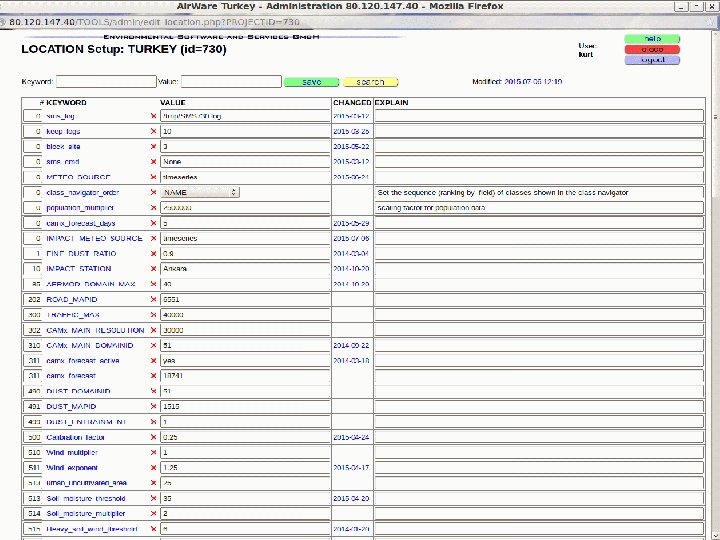Focus the Value input beside save

click(x=231, y=82)
